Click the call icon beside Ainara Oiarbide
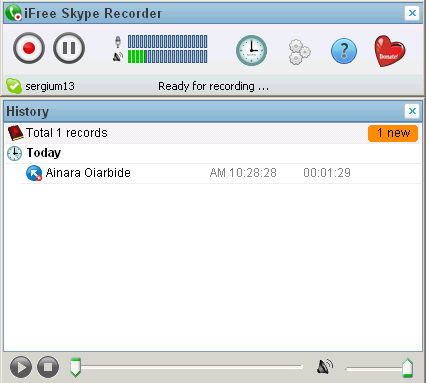The width and height of the screenshot is (426, 383). click(34, 173)
